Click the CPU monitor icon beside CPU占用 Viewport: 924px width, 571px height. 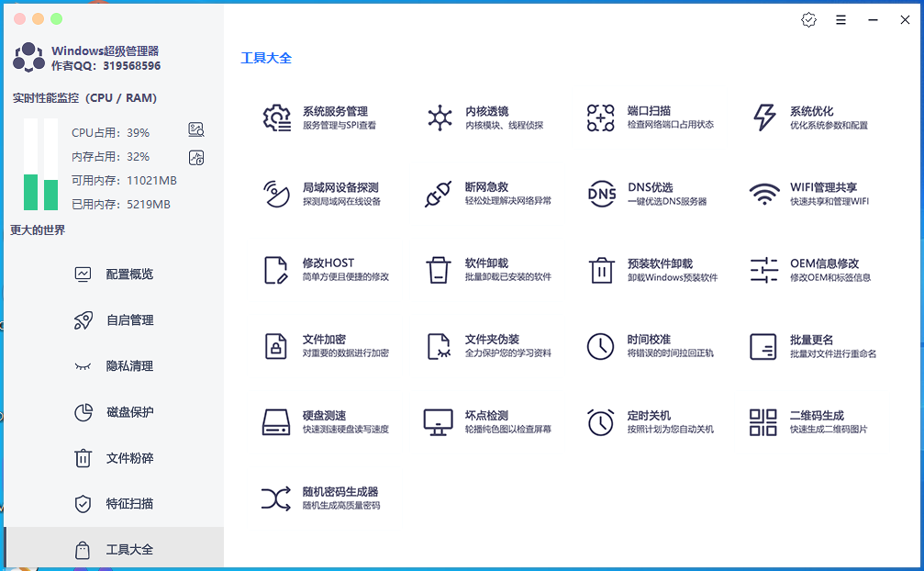195,129
